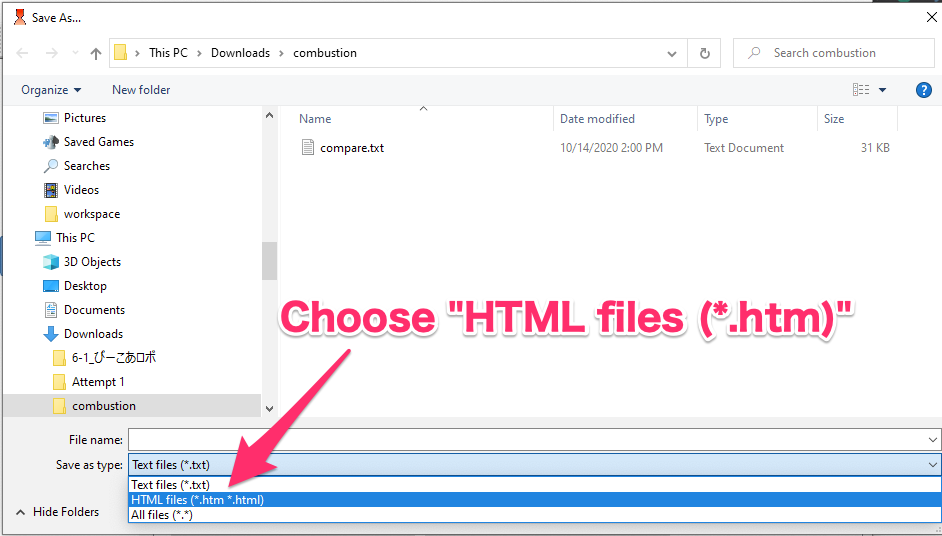Pick All files (*.*) type option
The width and height of the screenshot is (942, 536).
[535, 515]
